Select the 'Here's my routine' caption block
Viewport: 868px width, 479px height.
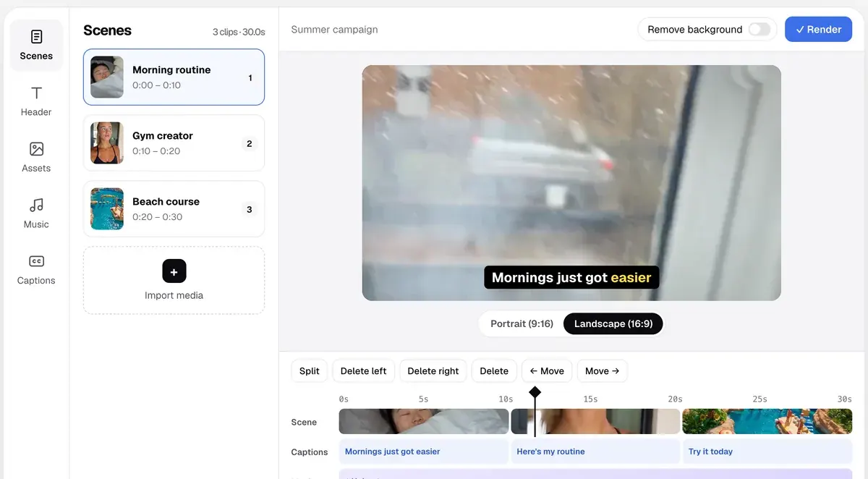595,452
